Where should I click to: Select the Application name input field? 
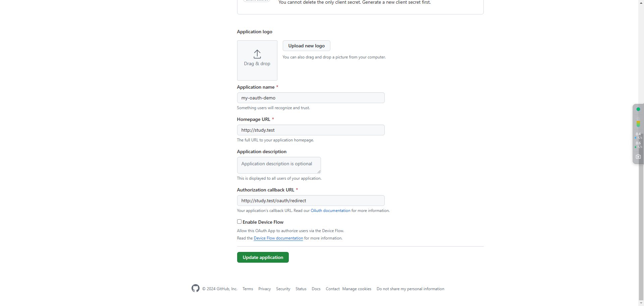(311, 98)
